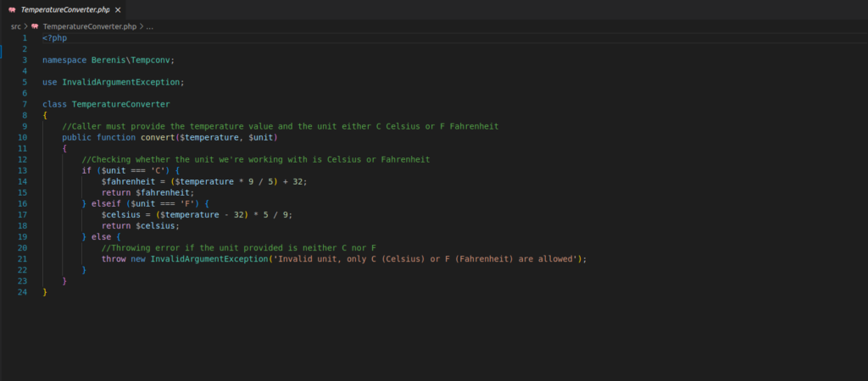868x381 pixels.
Task: Click the 'F' string literal on line 16
Action: pos(186,204)
